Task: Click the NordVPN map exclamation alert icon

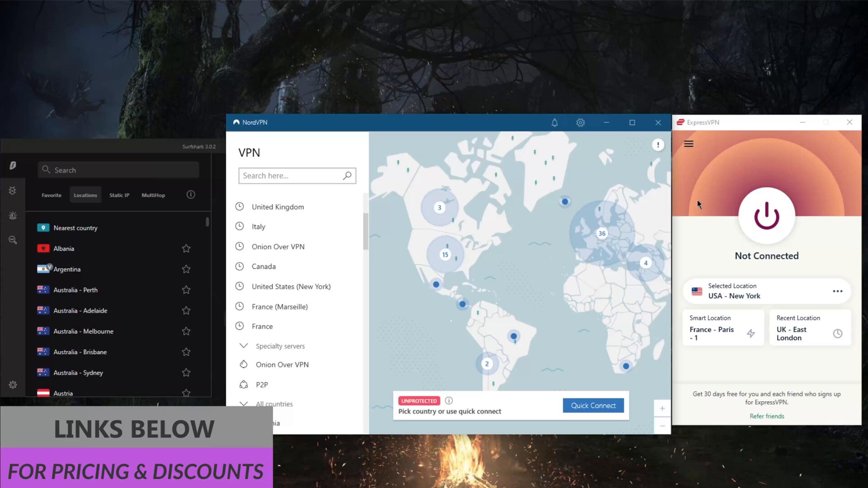Action: [x=658, y=145]
